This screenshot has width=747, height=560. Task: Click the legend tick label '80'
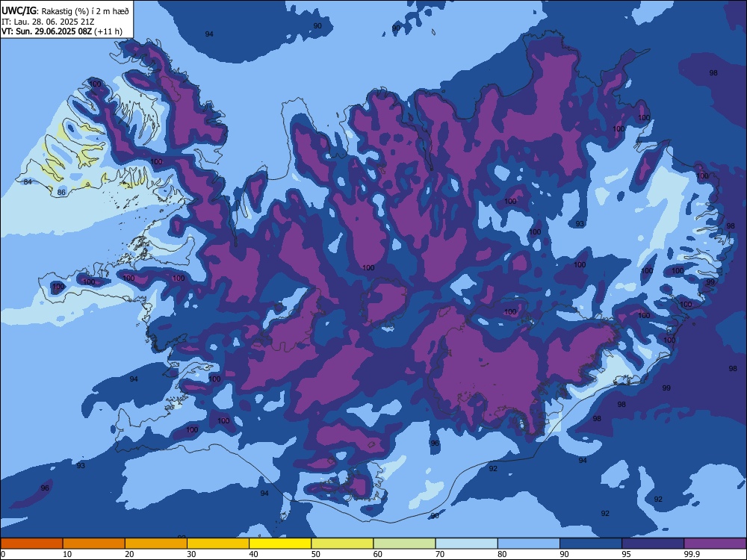pyautogui.click(x=502, y=554)
